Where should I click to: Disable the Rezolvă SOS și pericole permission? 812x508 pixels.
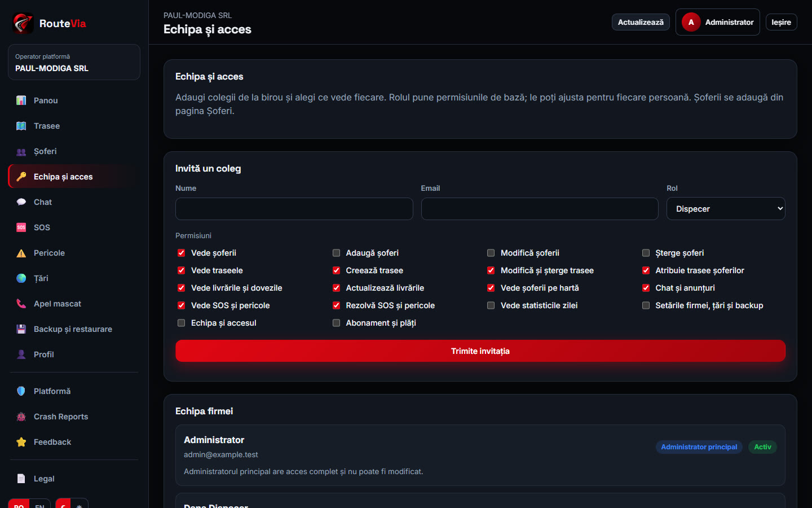pos(336,305)
